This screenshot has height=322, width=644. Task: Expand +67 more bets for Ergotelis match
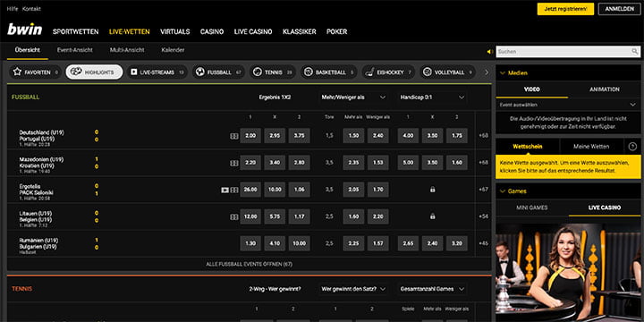(x=483, y=190)
